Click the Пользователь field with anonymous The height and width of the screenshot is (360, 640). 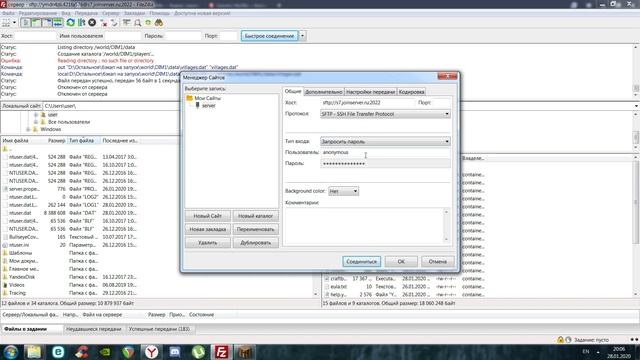385,152
